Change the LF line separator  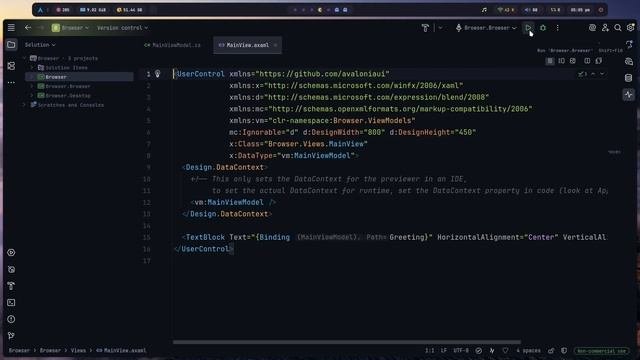click(444, 350)
